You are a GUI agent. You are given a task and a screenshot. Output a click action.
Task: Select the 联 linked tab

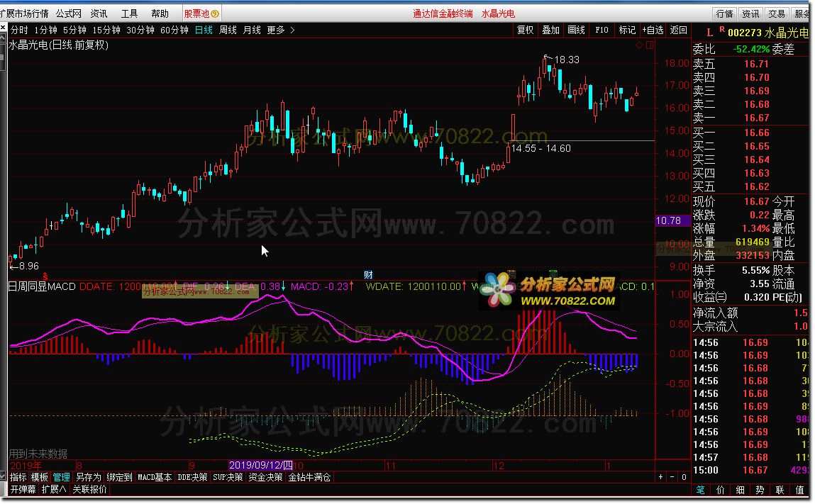[780, 490]
